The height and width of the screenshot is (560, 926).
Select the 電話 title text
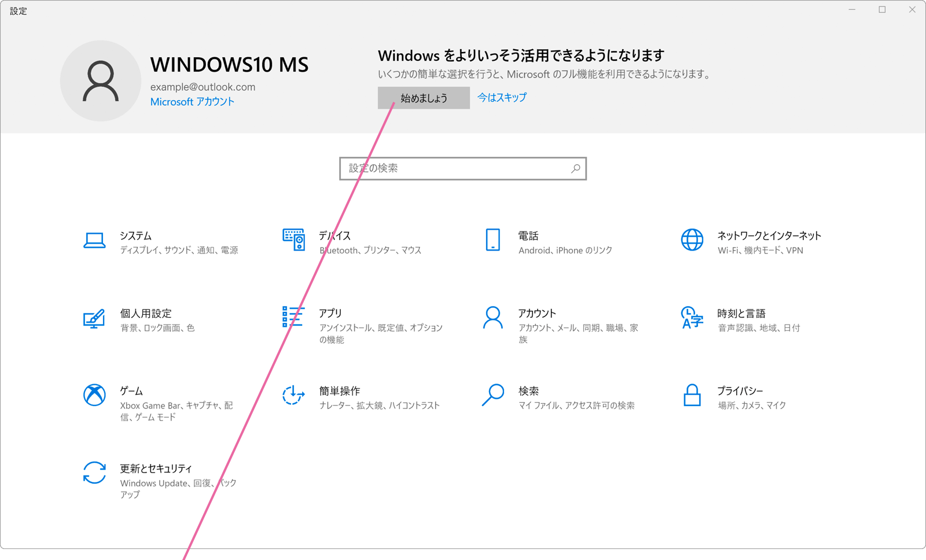(x=528, y=235)
